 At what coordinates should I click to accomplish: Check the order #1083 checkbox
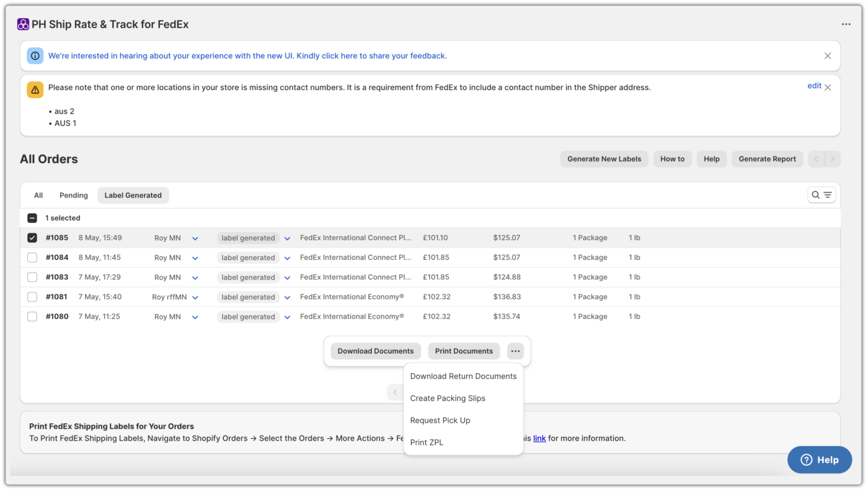(32, 277)
